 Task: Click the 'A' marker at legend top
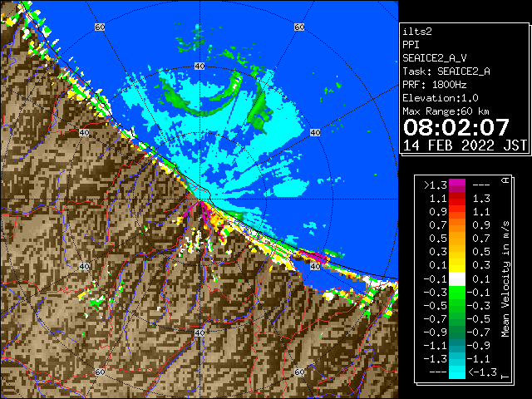tap(505, 180)
